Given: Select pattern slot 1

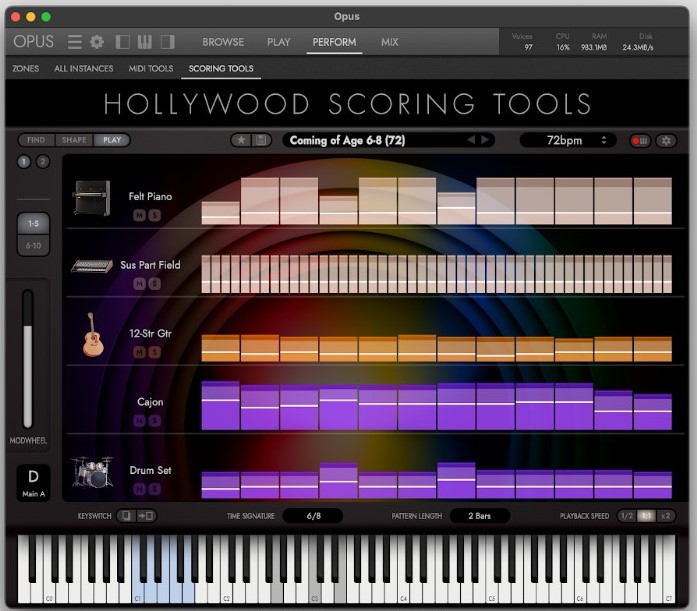Looking at the screenshot, I should coord(24,162).
